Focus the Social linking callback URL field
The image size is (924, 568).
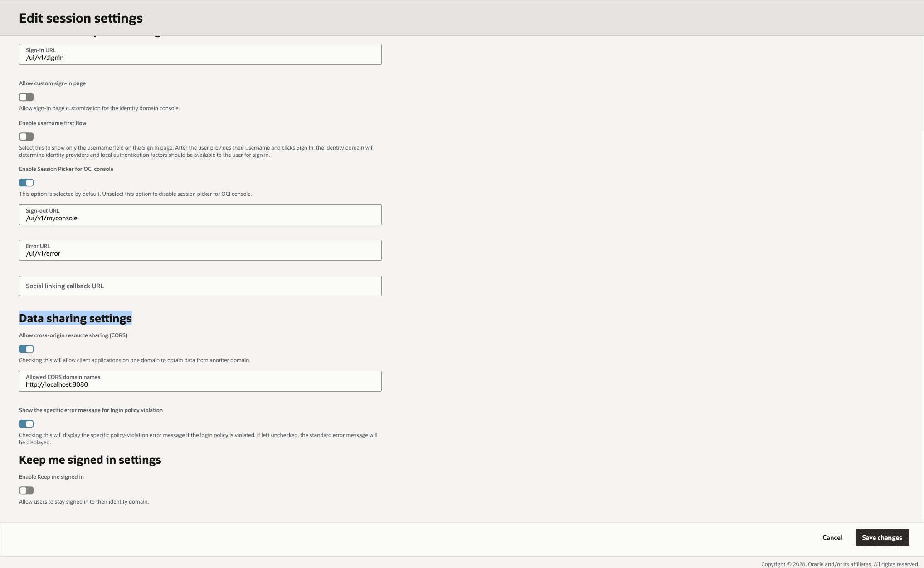200,286
